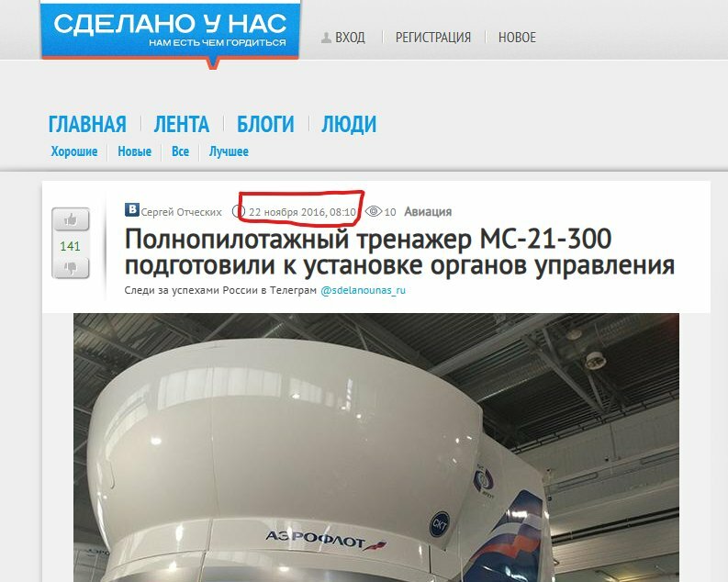Select the Хорошие filter

tap(74, 151)
